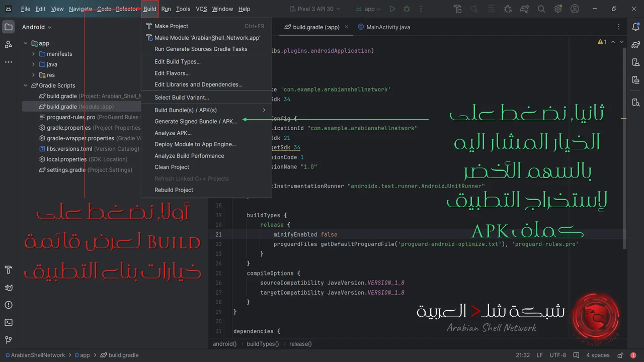Open the Resource Manager sidebar icon
This screenshot has width=644, height=362.
[x=9, y=45]
